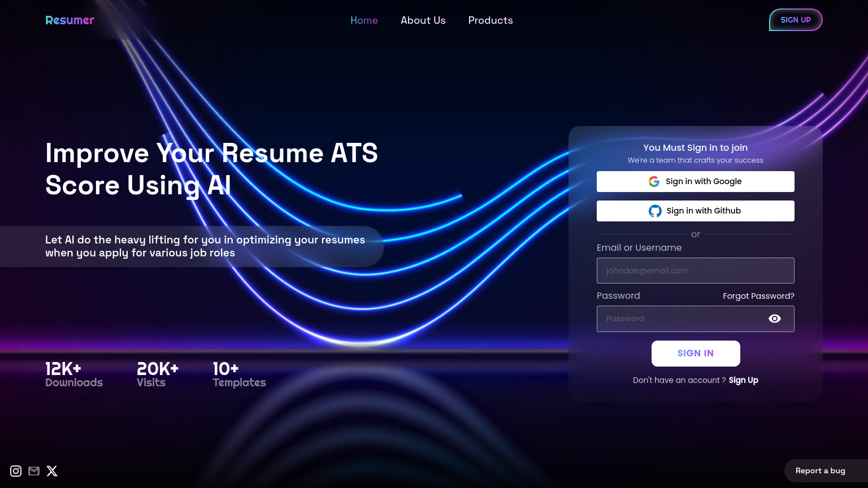
Task: Focus the Email or Username field
Action: [x=695, y=271]
